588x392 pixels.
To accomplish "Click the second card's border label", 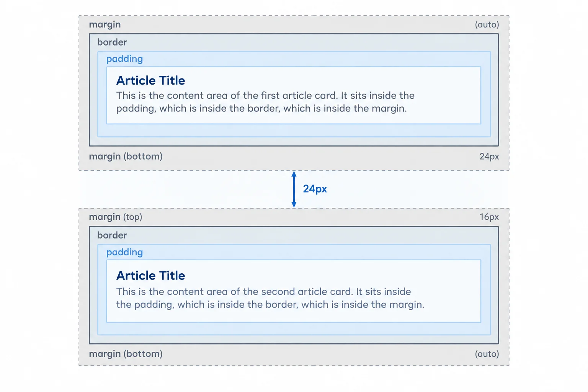I will (112, 235).
